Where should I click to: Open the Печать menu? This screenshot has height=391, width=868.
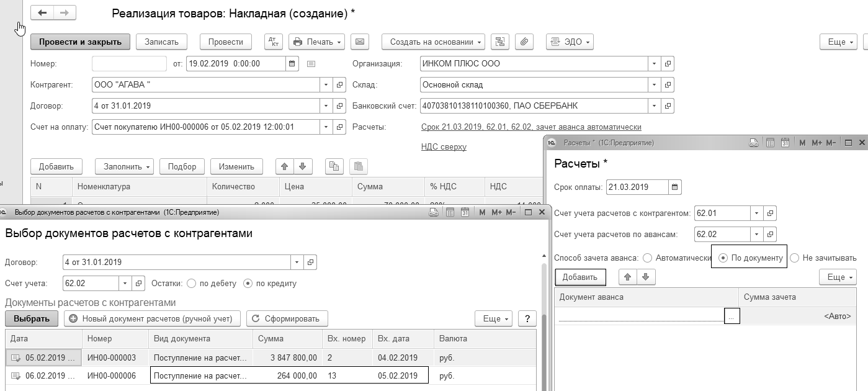(x=317, y=42)
